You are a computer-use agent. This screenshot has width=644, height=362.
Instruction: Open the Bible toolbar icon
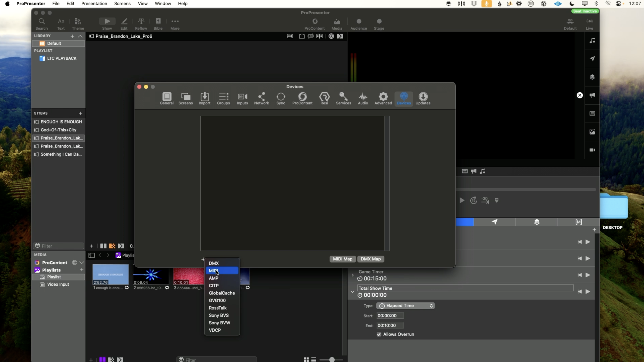point(158,22)
